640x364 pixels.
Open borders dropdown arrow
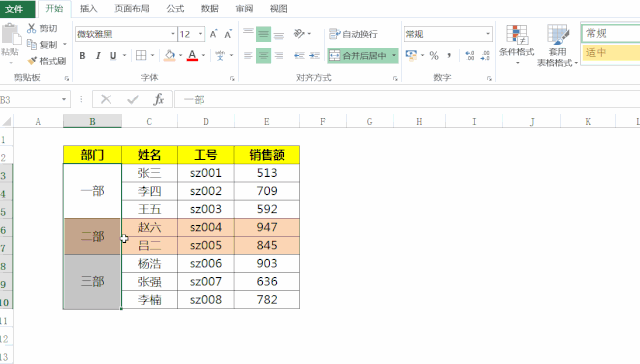pos(152,55)
